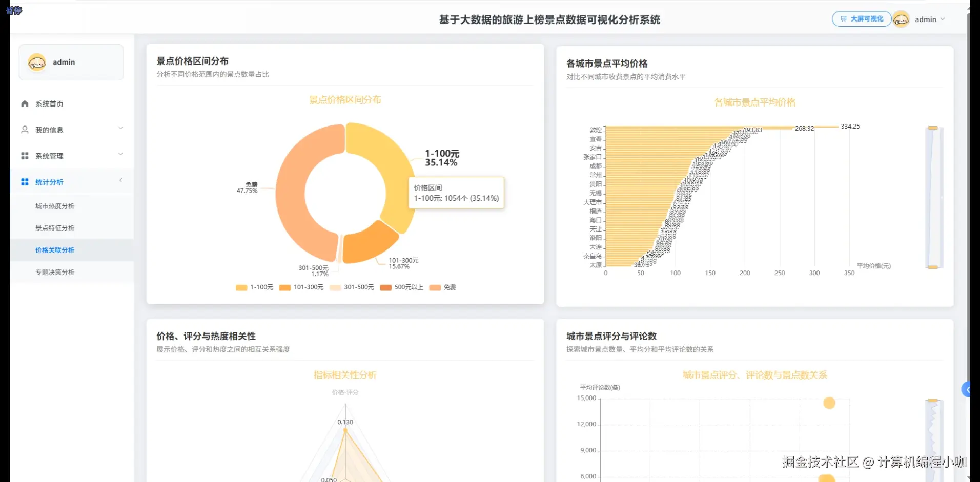Toggle the 免费 legend entry

tap(442, 287)
